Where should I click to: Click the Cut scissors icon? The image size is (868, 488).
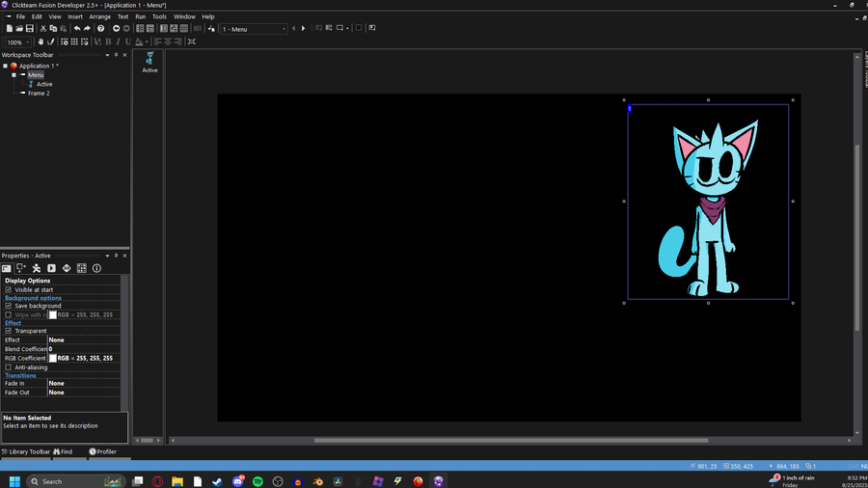(43, 28)
